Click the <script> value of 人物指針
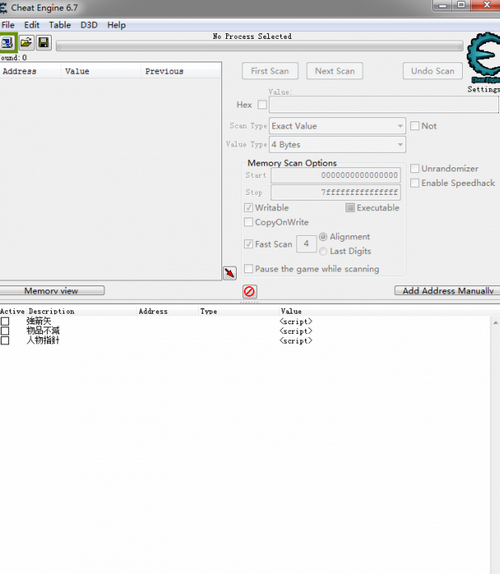This screenshot has width=500, height=574. point(296,340)
